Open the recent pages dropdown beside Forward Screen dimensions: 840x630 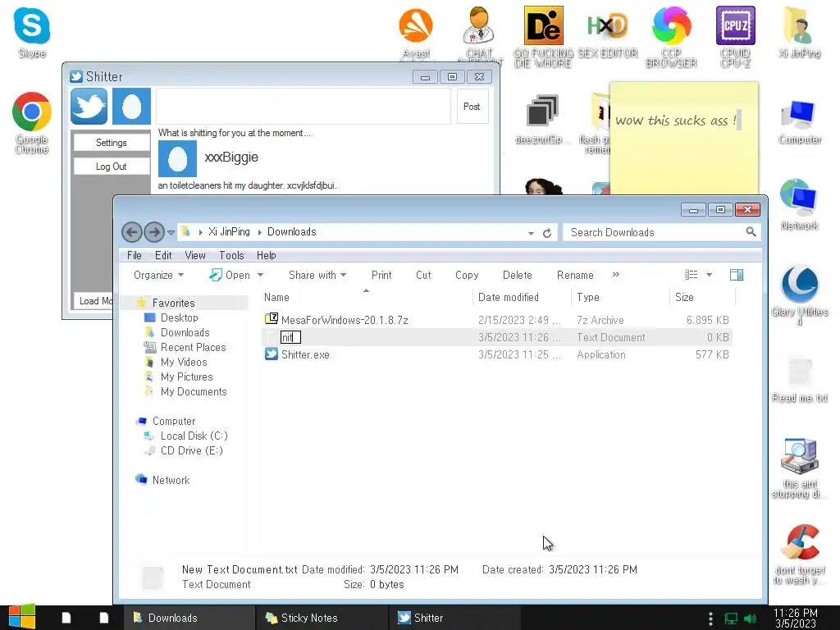(171, 232)
